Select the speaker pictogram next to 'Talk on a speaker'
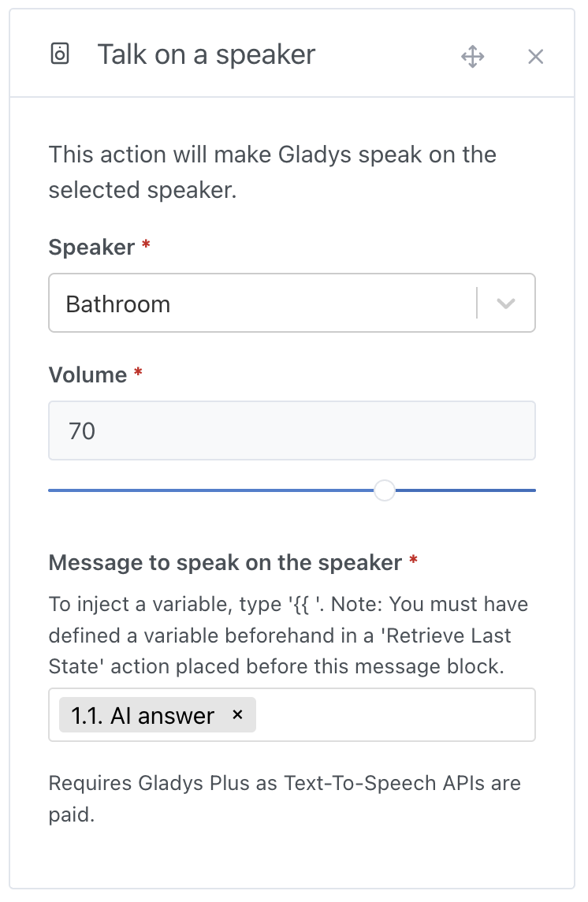Viewport: 588px width, 902px height. click(59, 53)
